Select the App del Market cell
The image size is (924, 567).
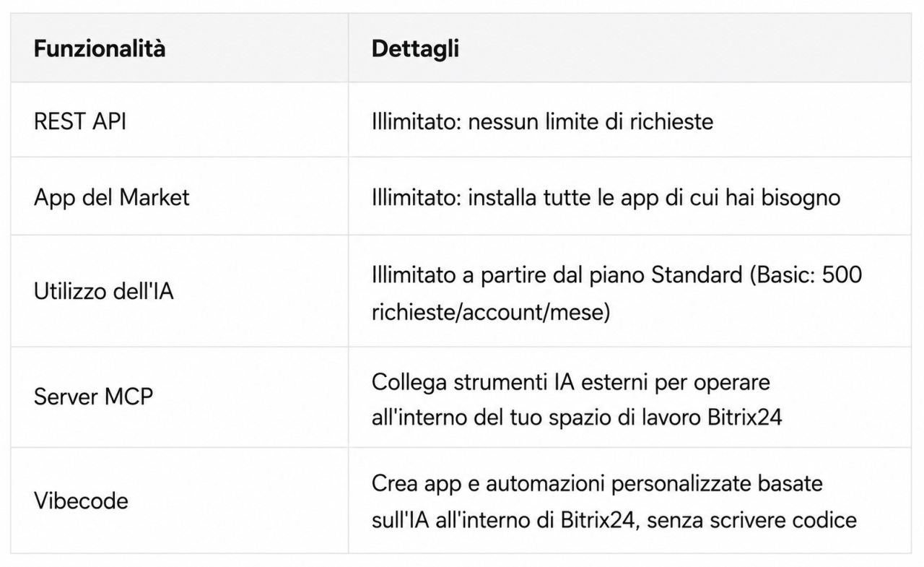[112, 197]
